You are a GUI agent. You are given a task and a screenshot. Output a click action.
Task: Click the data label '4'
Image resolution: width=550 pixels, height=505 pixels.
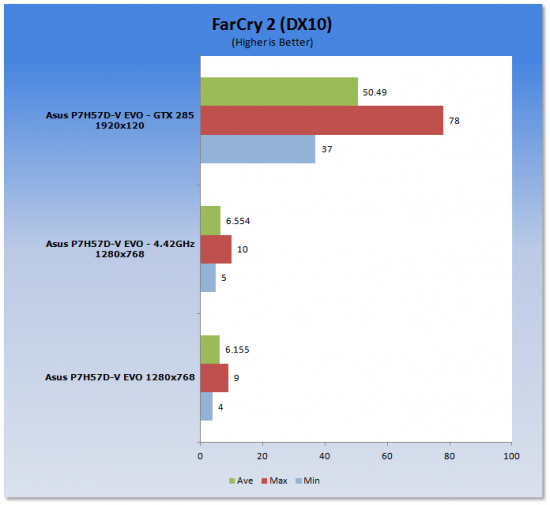coord(220,407)
